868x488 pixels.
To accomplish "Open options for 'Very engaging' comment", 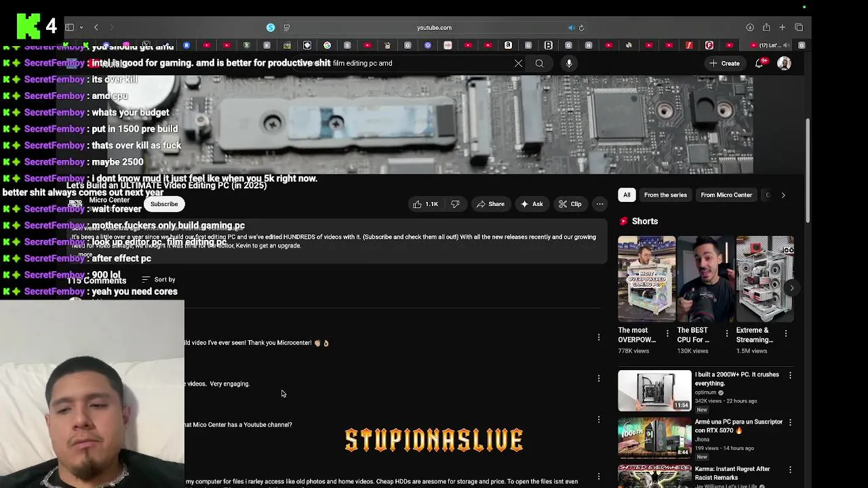I will (x=599, y=378).
